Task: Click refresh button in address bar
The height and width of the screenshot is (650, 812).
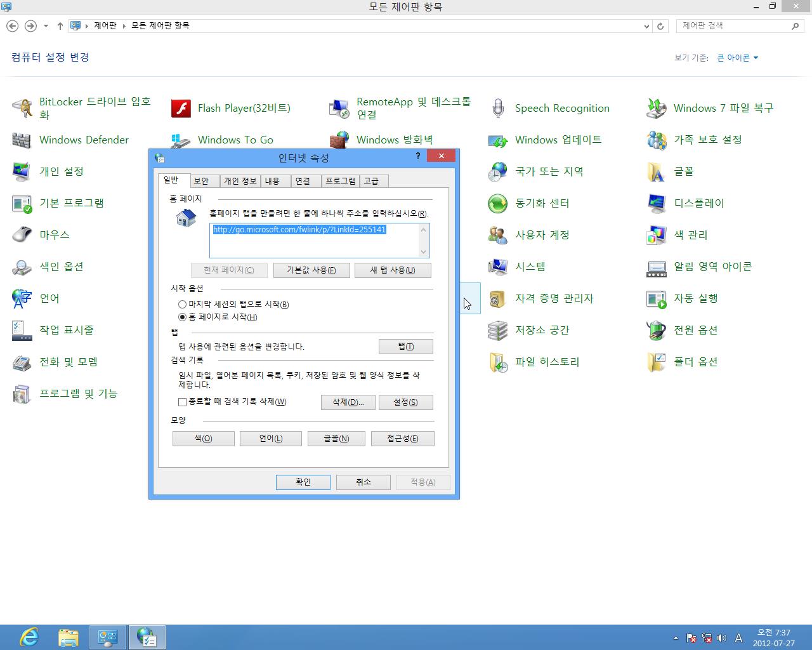Action: pos(660,26)
